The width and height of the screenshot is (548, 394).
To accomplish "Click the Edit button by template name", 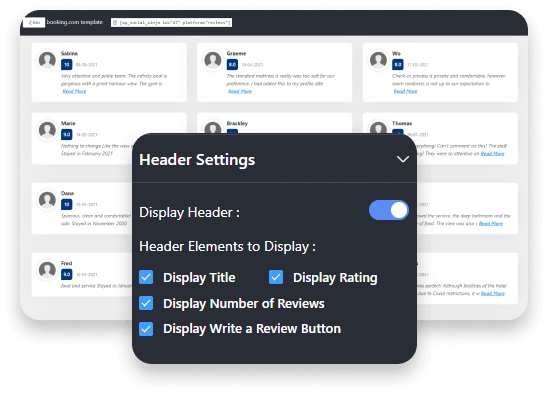I will (34, 23).
